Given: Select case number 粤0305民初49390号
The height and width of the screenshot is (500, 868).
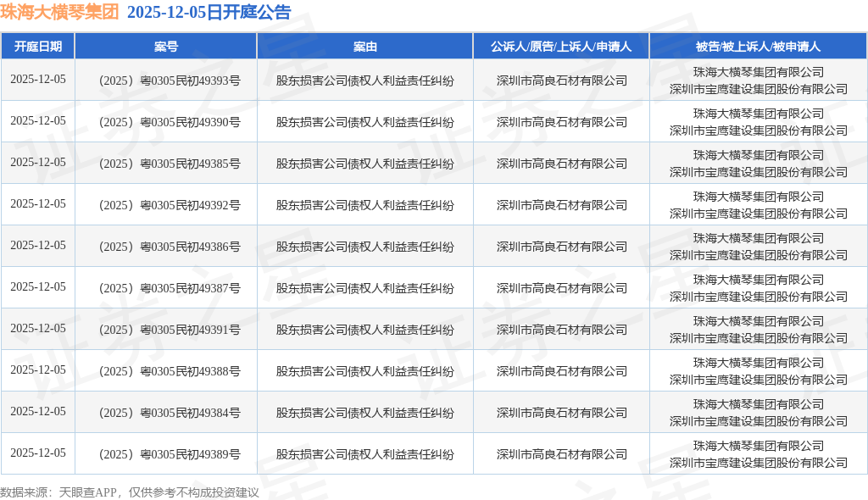Looking at the screenshot, I should [170, 122].
